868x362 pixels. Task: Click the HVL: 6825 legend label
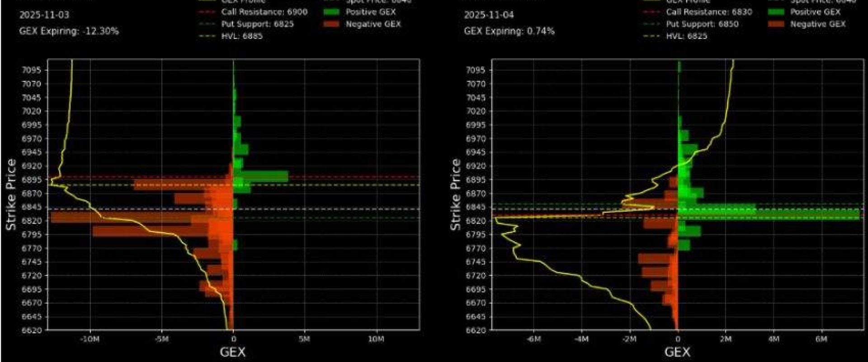click(686, 36)
